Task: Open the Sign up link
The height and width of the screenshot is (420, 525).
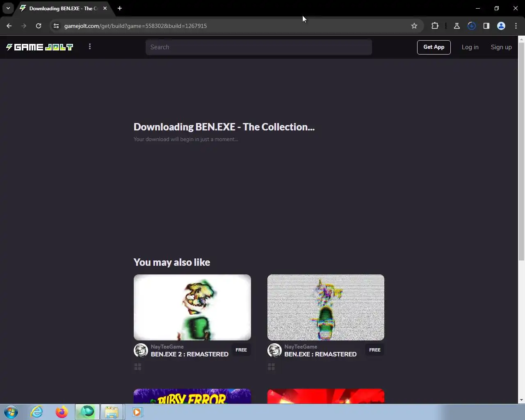Action: (501, 47)
